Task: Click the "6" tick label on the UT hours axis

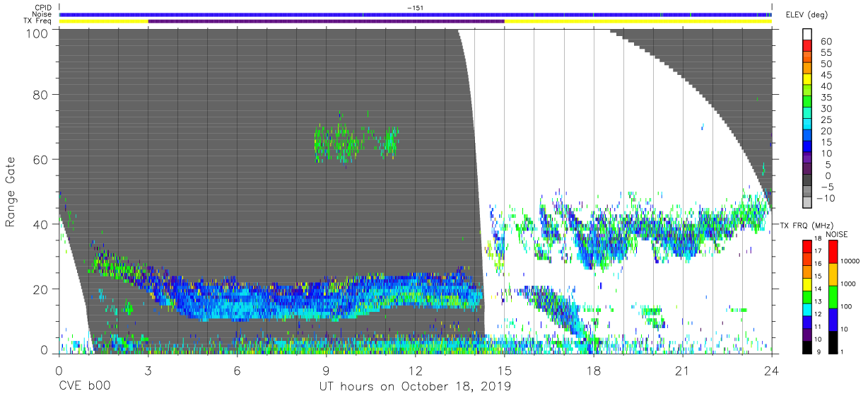Action: point(237,370)
